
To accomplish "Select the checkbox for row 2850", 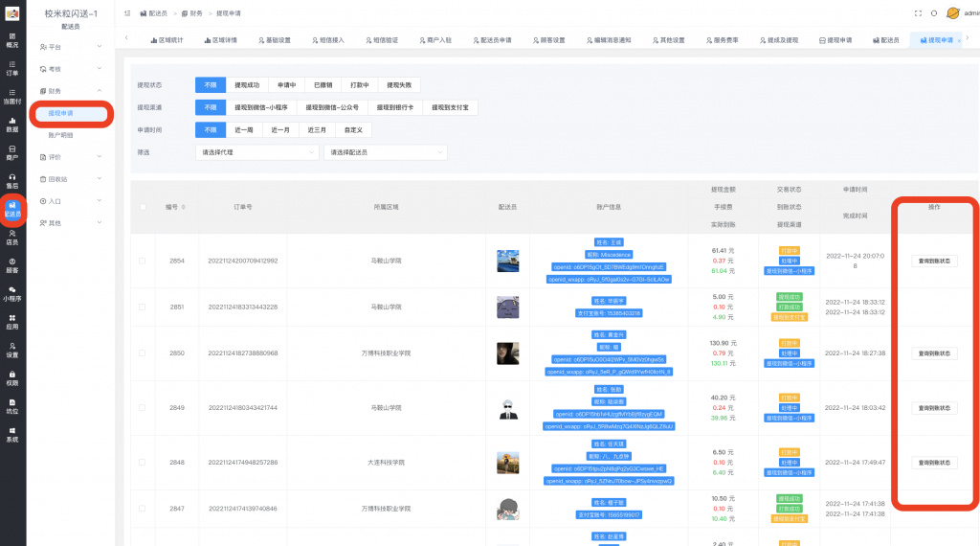I will 144,353.
